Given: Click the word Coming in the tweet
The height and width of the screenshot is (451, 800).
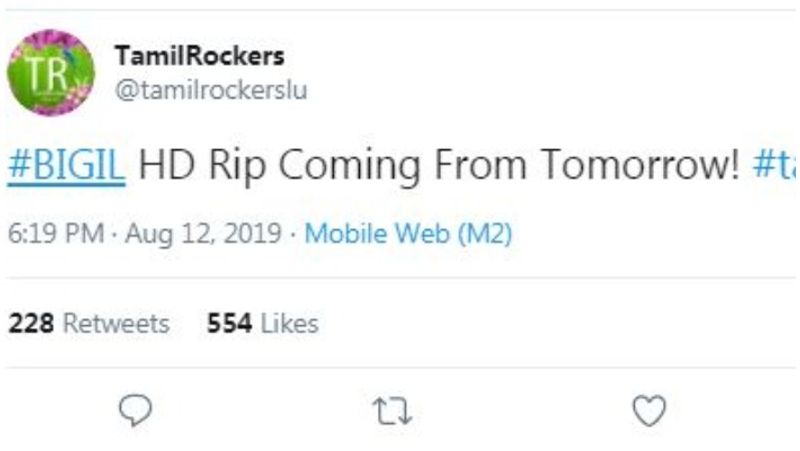Looking at the screenshot, I should [x=349, y=166].
